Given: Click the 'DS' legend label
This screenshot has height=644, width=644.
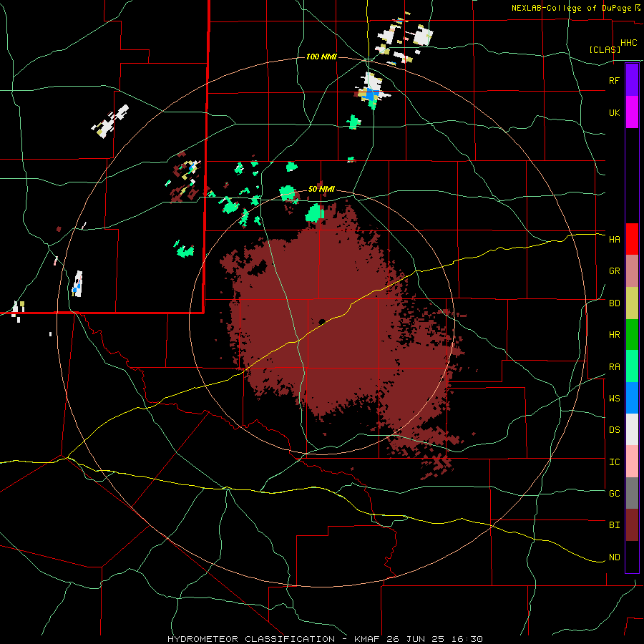Looking at the screenshot, I should (614, 430).
